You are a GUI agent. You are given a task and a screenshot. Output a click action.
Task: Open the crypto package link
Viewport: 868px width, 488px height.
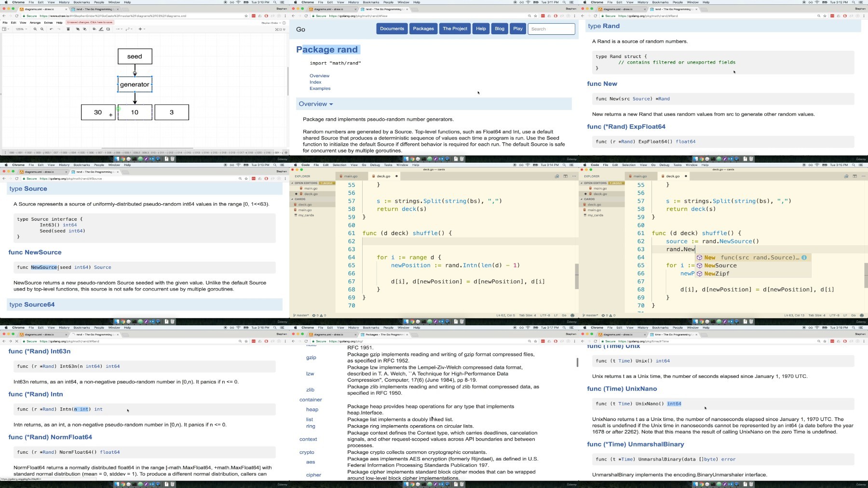click(307, 452)
